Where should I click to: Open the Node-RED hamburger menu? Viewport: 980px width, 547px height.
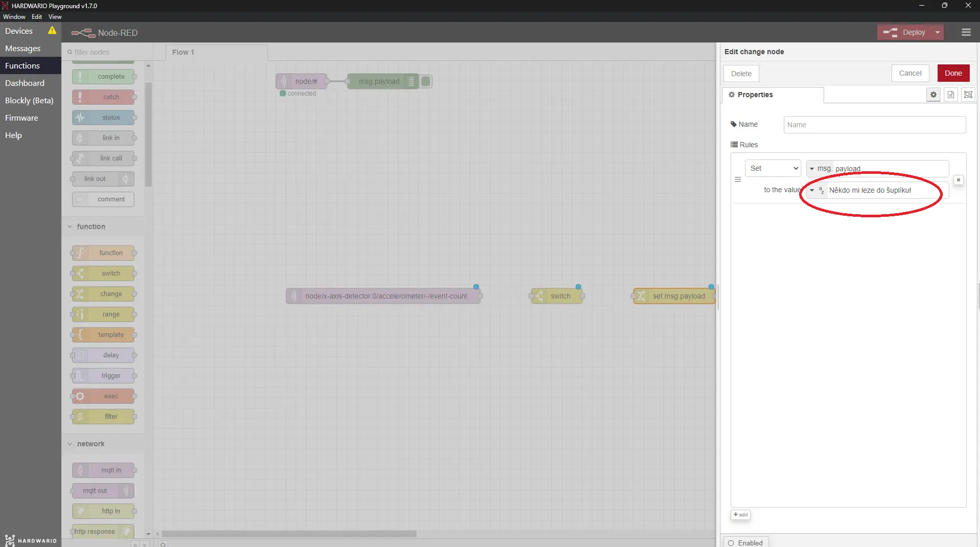pos(966,32)
